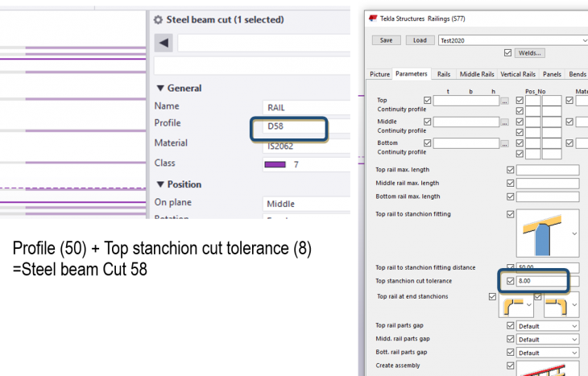This screenshot has height=376, width=588.
Task: Open the profile browse button for Bottom rail
Action: coord(505,144)
